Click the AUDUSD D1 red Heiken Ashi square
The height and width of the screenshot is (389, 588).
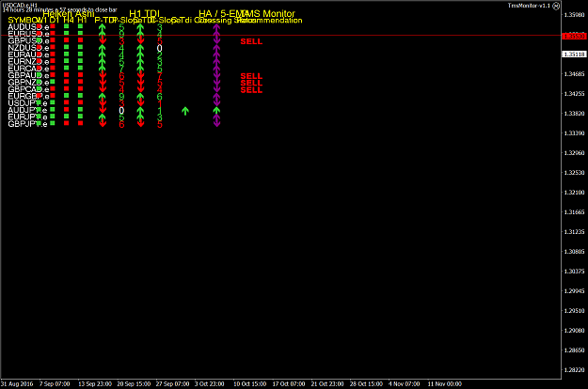[x=53, y=26]
